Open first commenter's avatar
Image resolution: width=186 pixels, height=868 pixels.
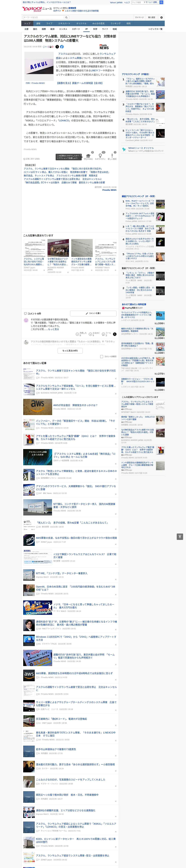pyautogui.click(x=26, y=320)
